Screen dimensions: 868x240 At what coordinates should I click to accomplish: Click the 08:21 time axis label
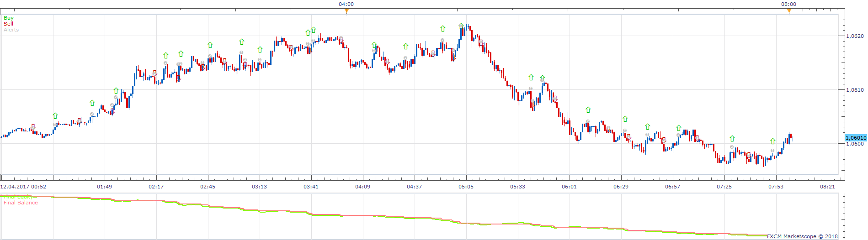coord(827,187)
